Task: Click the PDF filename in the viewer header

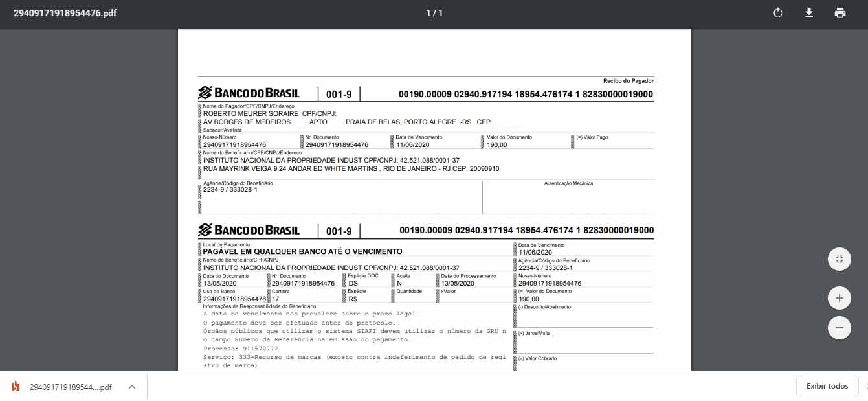Action: (65, 13)
